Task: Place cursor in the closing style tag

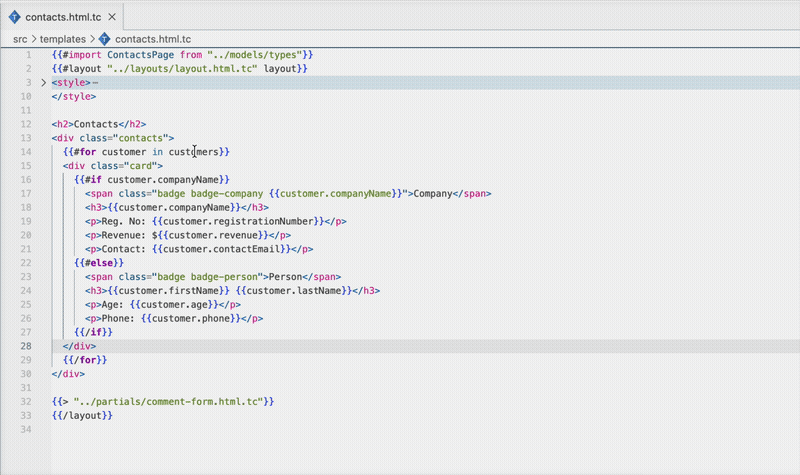Action: (x=73, y=96)
